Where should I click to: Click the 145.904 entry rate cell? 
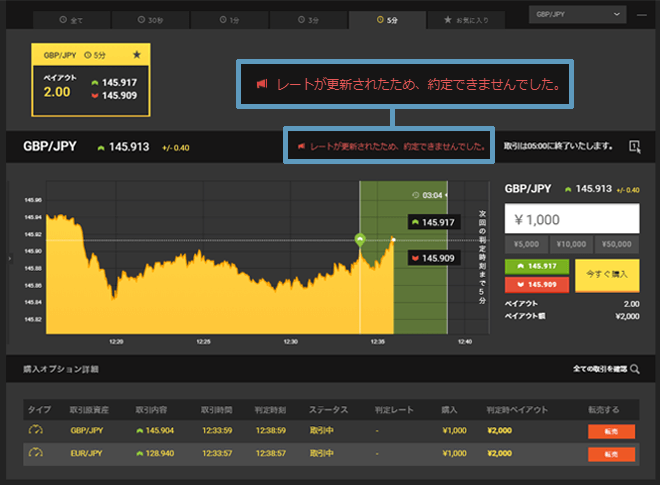(155, 431)
